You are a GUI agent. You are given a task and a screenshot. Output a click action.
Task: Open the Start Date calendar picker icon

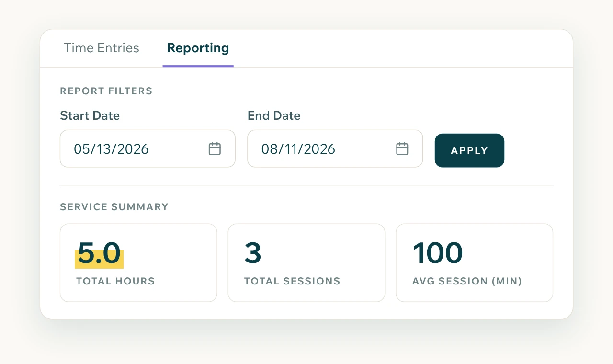pos(215,149)
